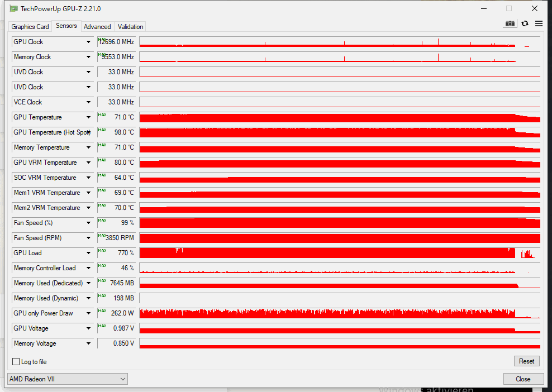Click the 198 MB dynamic memory value
552x392 pixels.
117,298
